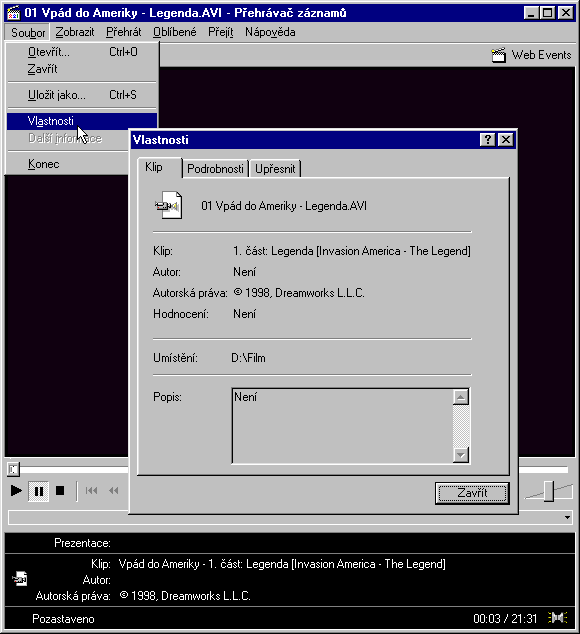Click the speaker icon in status bar
This screenshot has width=580, height=634.
pyautogui.click(x=557, y=618)
